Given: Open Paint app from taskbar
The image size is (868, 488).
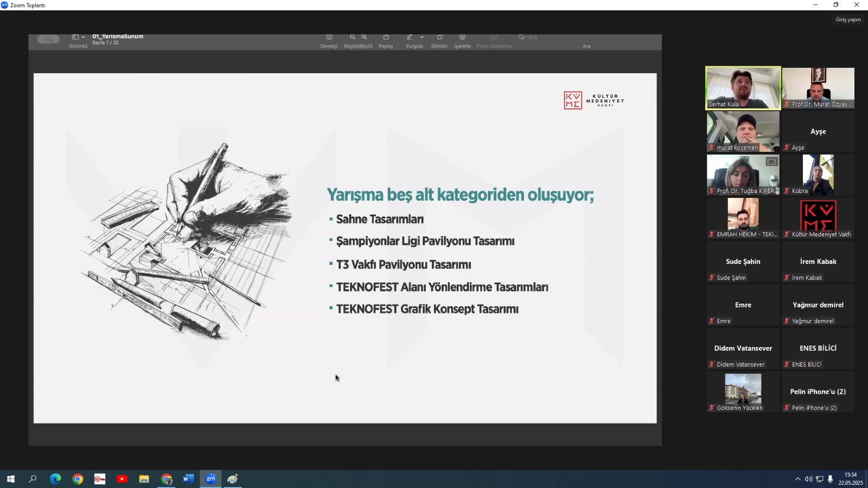Looking at the screenshot, I should coord(233,479).
